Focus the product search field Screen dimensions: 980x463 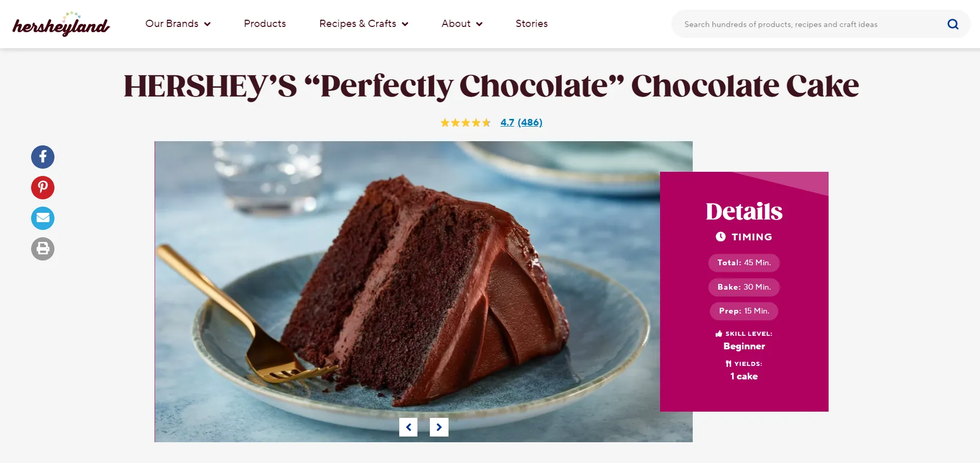click(809, 24)
